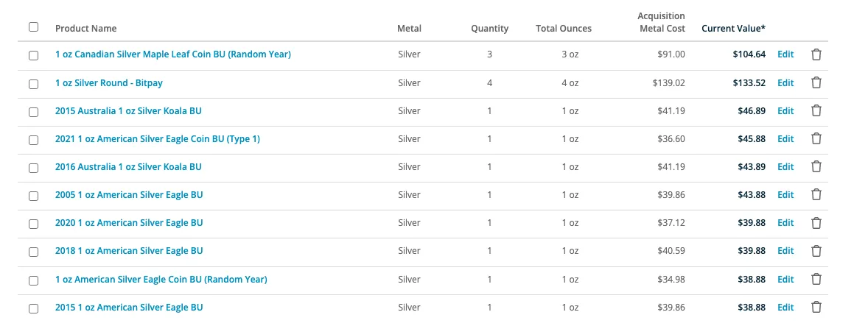The height and width of the screenshot is (326, 868).
Task: Sort by Current Value column header
Action: [x=733, y=28]
